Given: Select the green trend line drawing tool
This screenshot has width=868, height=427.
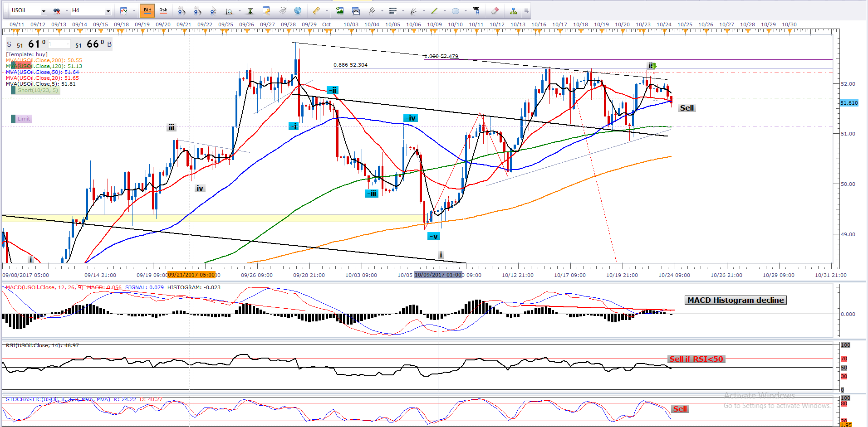Looking at the screenshot, I should [x=434, y=10].
